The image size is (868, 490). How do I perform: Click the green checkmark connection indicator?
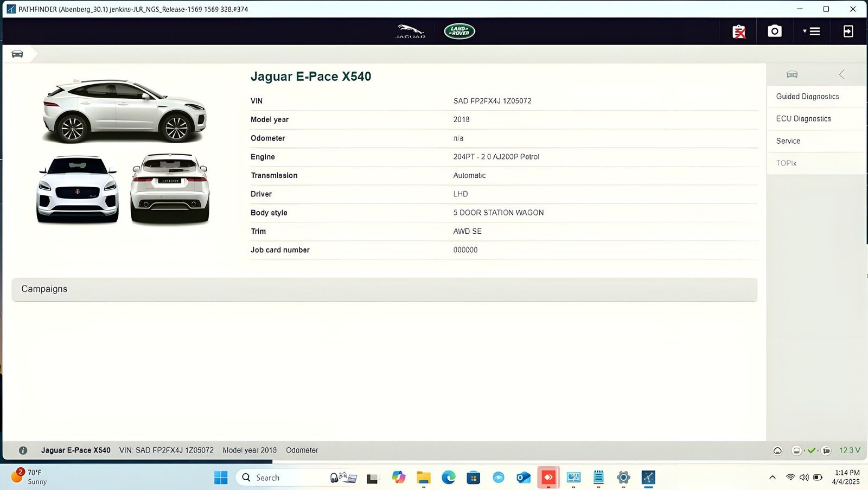pyautogui.click(x=812, y=450)
